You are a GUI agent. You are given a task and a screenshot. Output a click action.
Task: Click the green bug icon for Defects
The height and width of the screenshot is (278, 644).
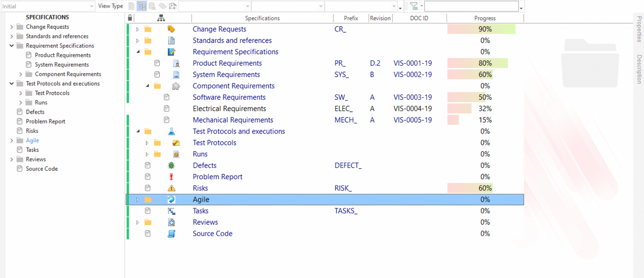tap(171, 166)
